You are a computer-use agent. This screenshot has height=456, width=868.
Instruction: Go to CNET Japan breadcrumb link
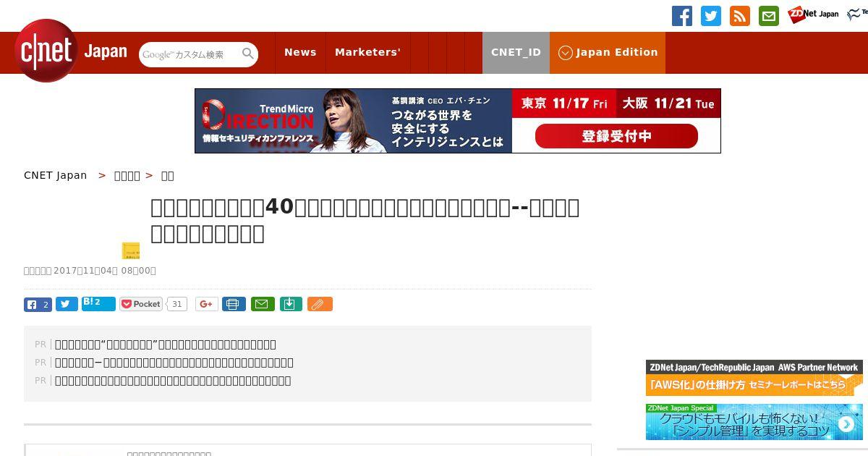55,175
